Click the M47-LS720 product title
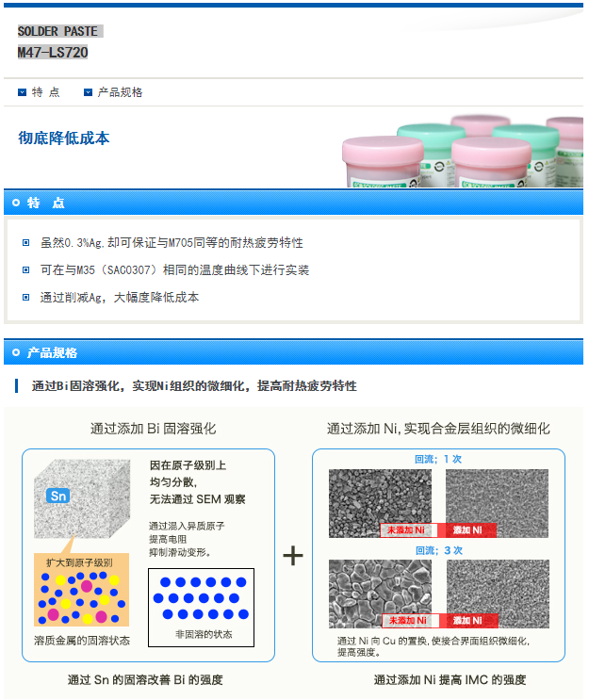 tap(53, 53)
